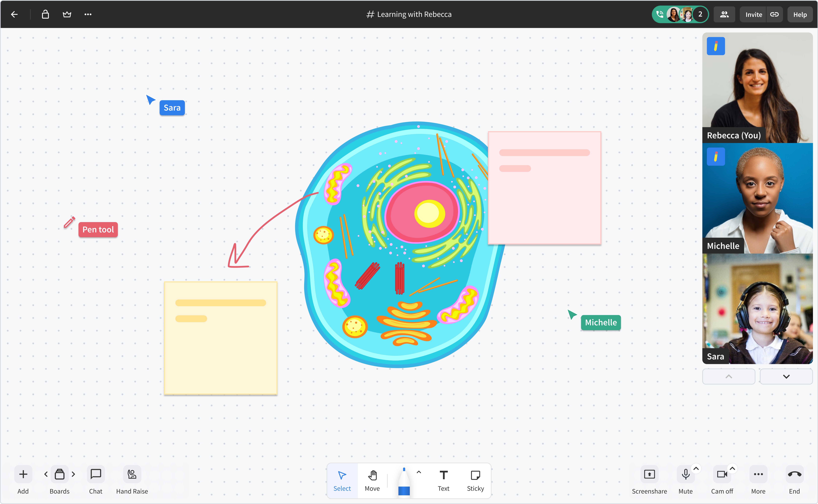818x504 pixels.
Task: Open the Chat panel
Action: click(96, 474)
